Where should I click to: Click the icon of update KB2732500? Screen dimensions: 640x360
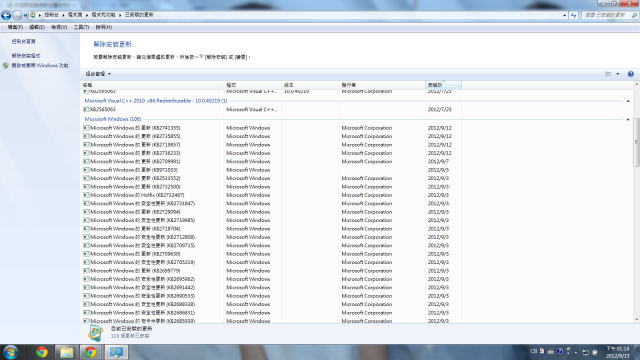pyautogui.click(x=86, y=187)
